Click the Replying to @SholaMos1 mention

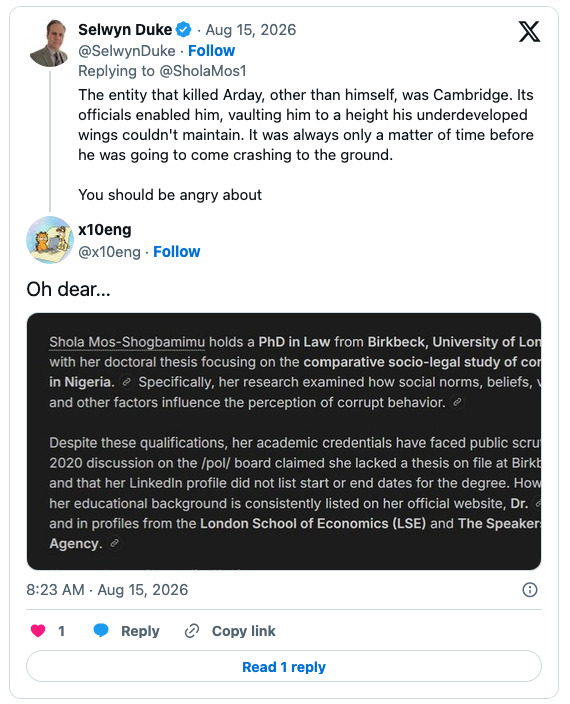coord(203,71)
